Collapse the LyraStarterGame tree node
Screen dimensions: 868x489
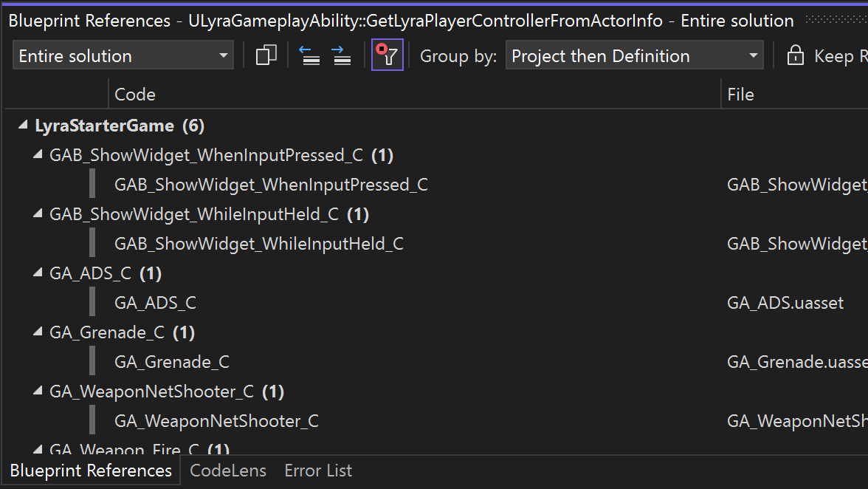[21, 125]
